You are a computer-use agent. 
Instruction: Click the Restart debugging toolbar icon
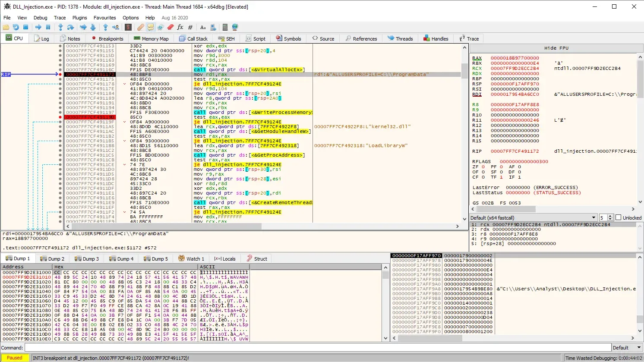point(16,27)
